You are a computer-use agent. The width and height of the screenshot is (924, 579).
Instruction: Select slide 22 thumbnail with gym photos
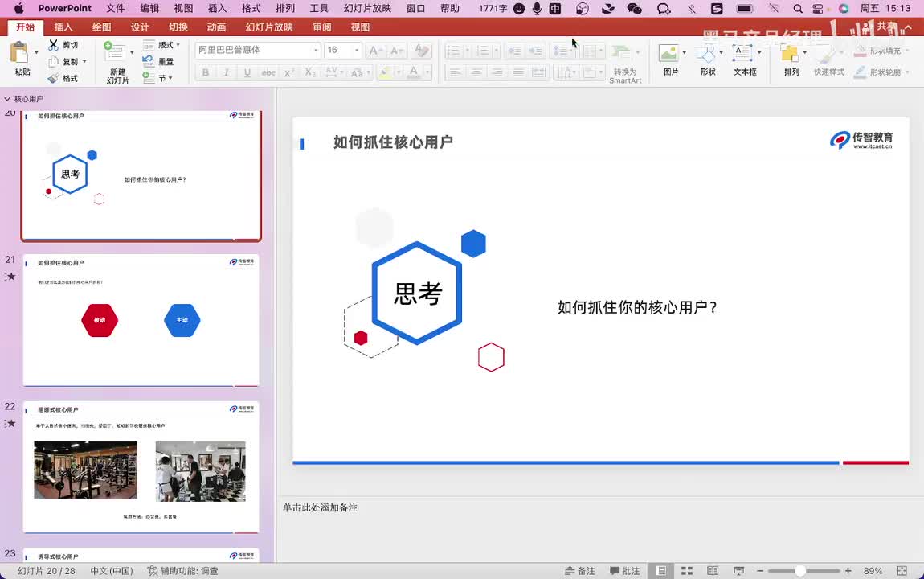pyautogui.click(x=141, y=467)
